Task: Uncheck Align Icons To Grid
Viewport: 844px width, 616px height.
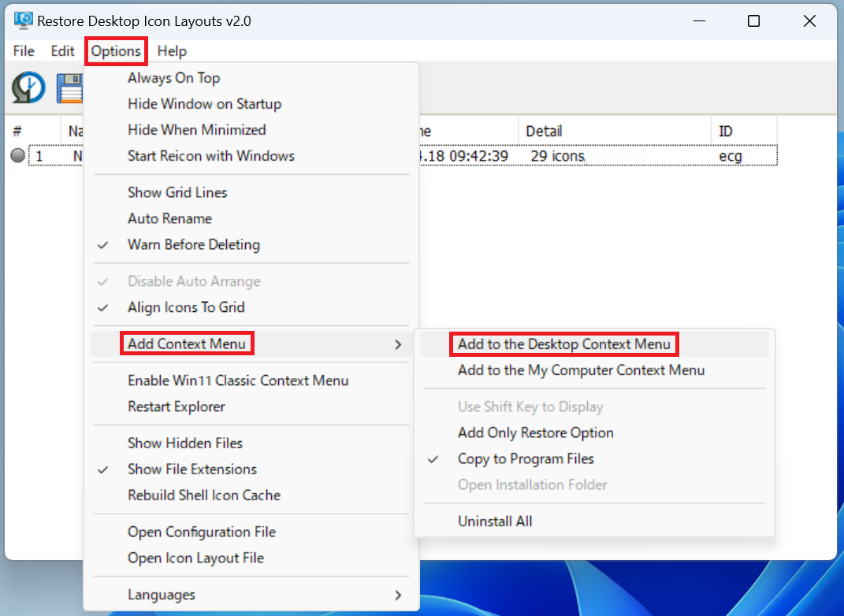Action: pyautogui.click(x=251, y=307)
